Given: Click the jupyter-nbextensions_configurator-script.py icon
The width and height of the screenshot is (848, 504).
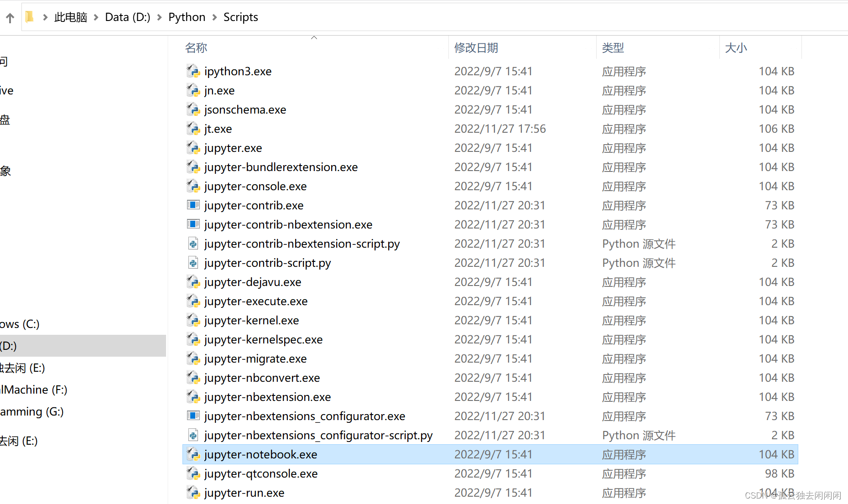Looking at the screenshot, I should 193,435.
